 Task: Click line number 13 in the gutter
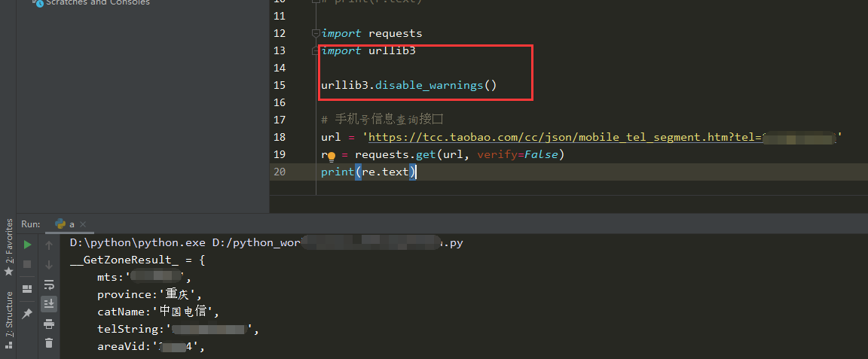(280, 51)
